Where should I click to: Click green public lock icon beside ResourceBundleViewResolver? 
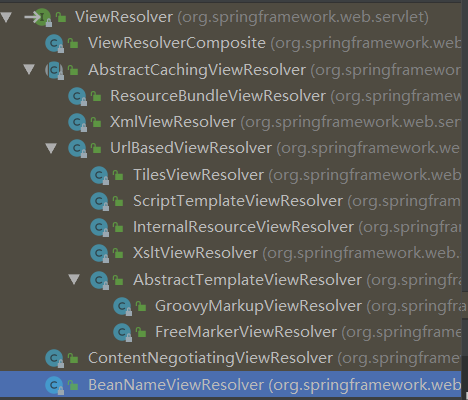96,96
